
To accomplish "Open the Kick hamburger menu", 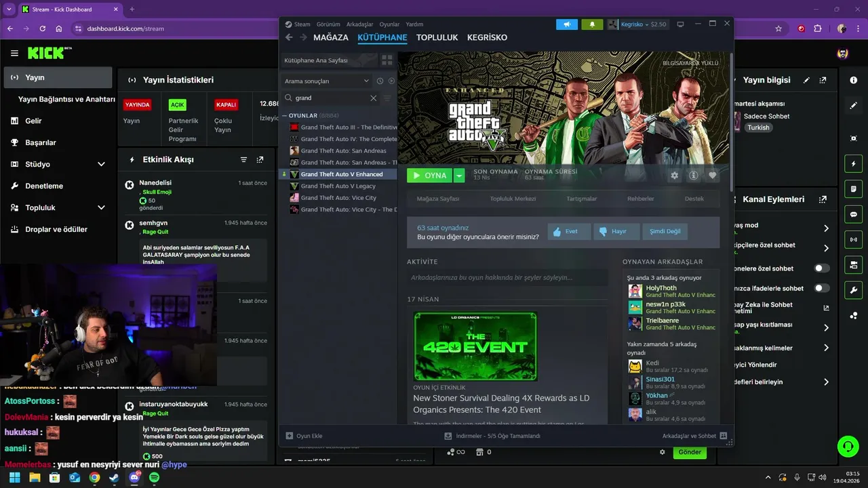I will (x=14, y=53).
